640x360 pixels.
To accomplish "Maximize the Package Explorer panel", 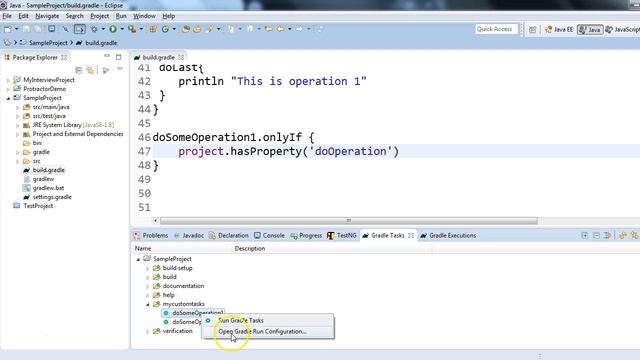I will [x=118, y=57].
